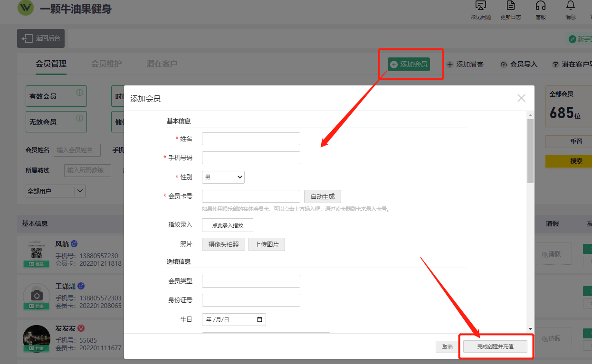The image size is (592, 364).
Task: Open the 常见问题 help icon
Action: [480, 6]
